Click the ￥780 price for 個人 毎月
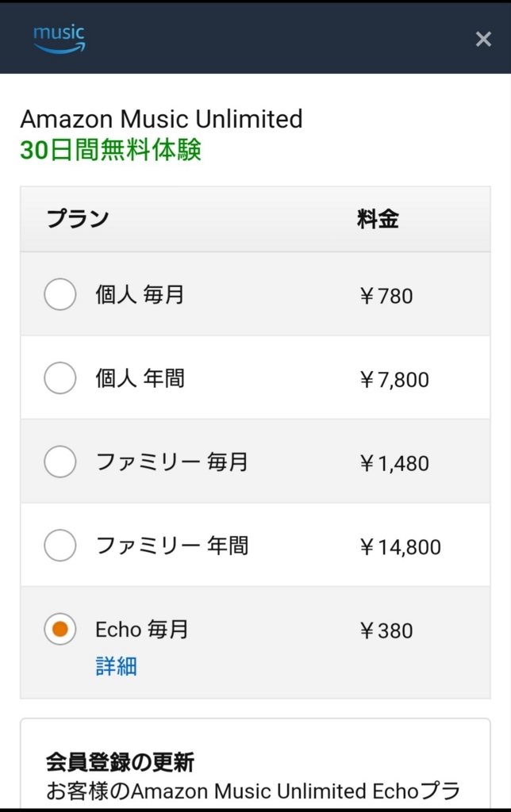511x812 pixels. pyautogui.click(x=386, y=296)
